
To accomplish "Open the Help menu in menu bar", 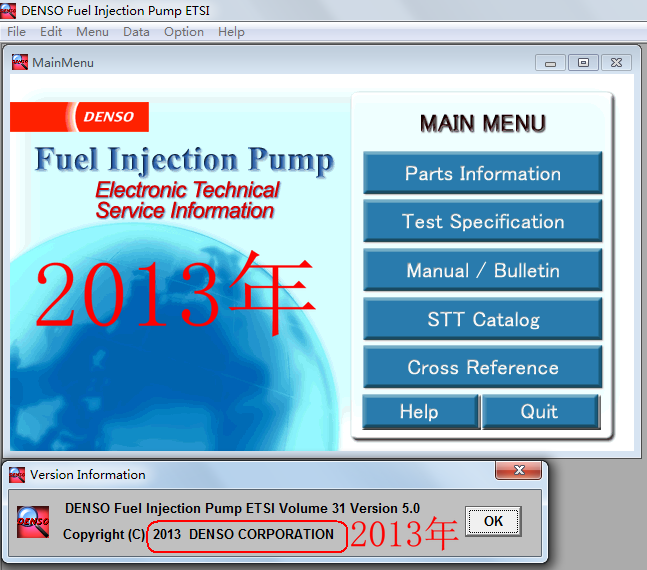I will (x=231, y=32).
